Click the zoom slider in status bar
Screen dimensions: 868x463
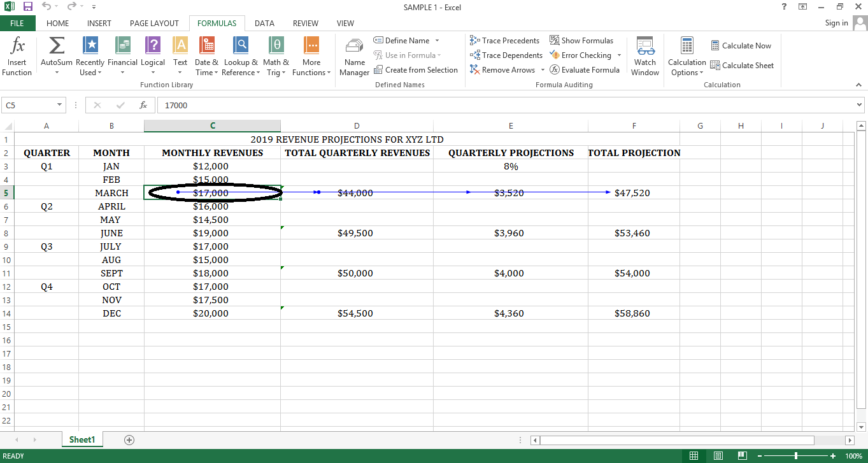(x=795, y=456)
